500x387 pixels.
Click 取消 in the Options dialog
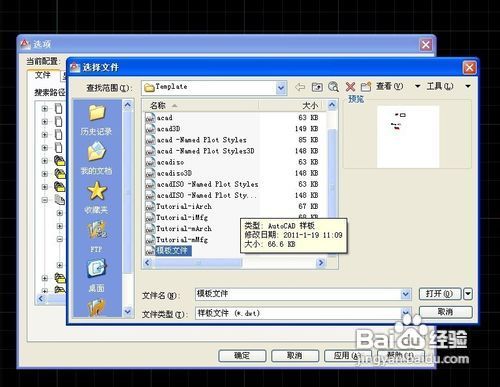click(295, 356)
